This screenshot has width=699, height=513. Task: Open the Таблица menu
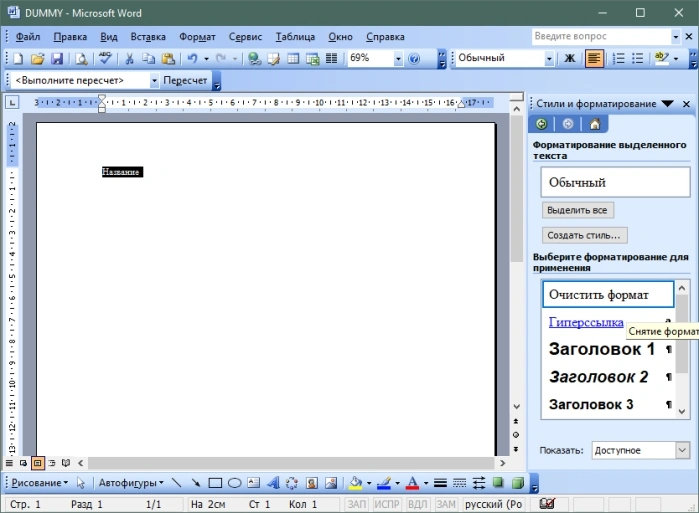[x=295, y=37]
